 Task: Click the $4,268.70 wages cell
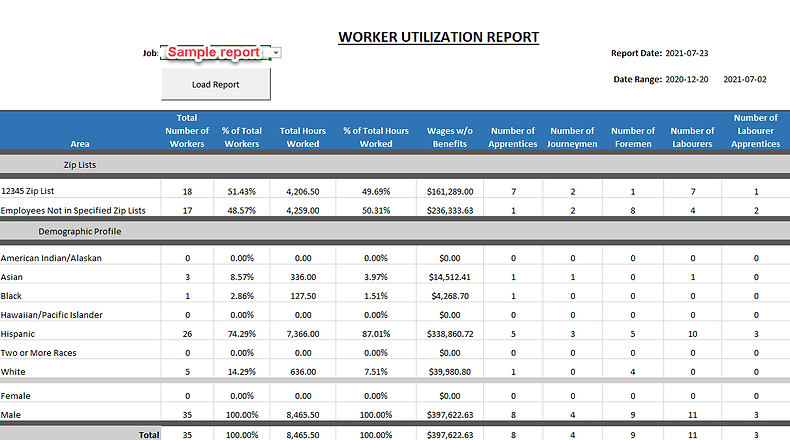[450, 296]
